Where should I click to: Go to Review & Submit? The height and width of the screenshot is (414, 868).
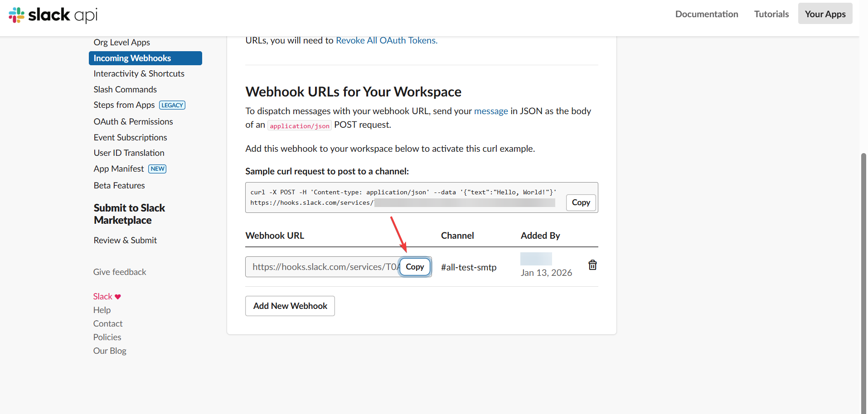(x=125, y=240)
